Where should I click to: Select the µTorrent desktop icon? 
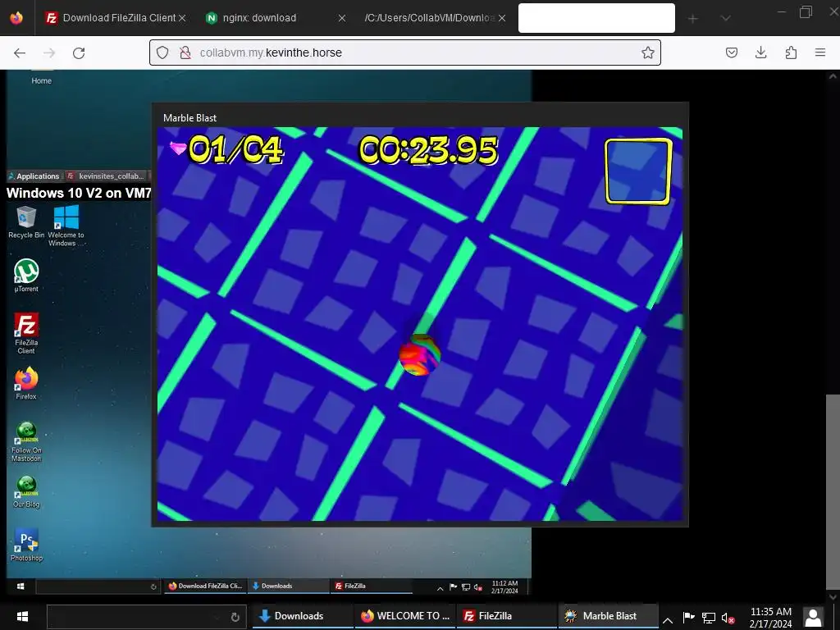point(25,276)
